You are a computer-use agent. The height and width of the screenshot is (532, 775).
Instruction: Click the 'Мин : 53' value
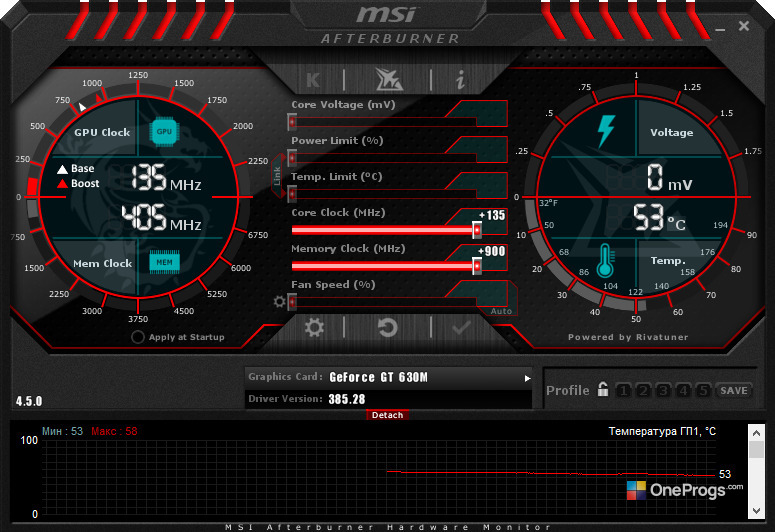point(62,431)
